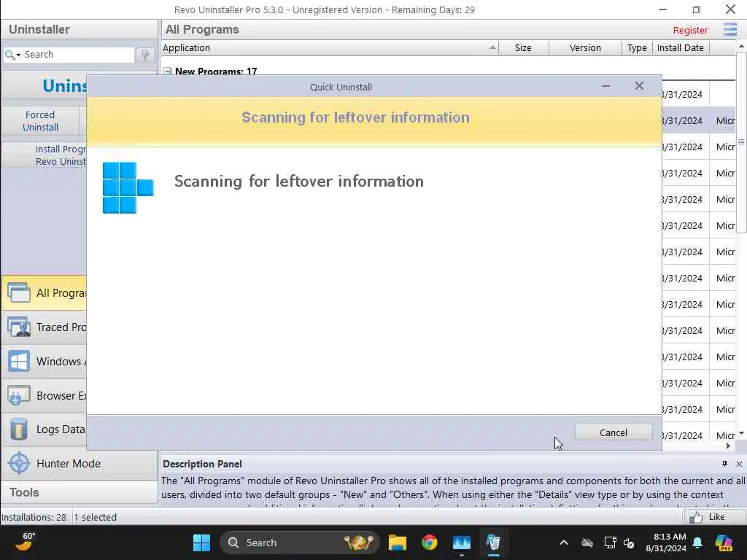The height and width of the screenshot is (560, 747).
Task: Open Windows Apps module
Action: 44,362
